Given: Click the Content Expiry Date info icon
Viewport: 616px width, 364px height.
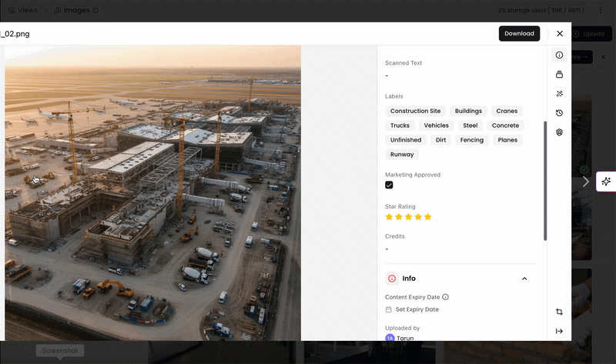Looking at the screenshot, I should coord(445,297).
